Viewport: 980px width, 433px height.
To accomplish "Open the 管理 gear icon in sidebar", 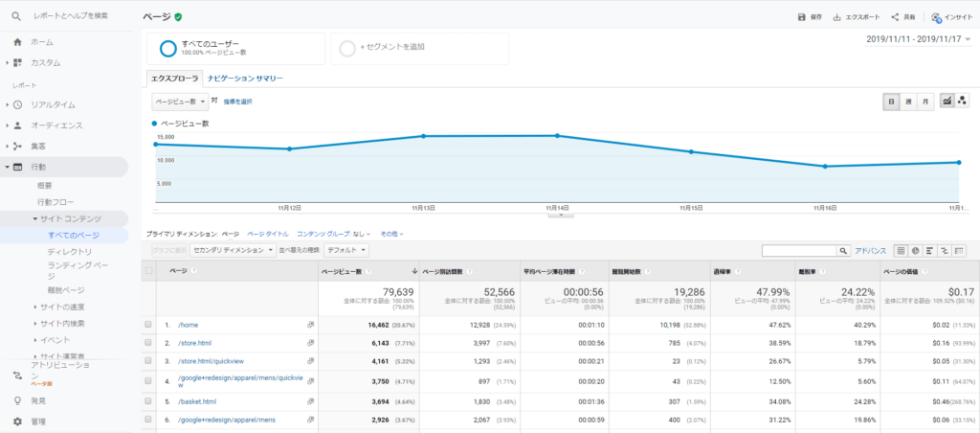I will (x=17, y=421).
